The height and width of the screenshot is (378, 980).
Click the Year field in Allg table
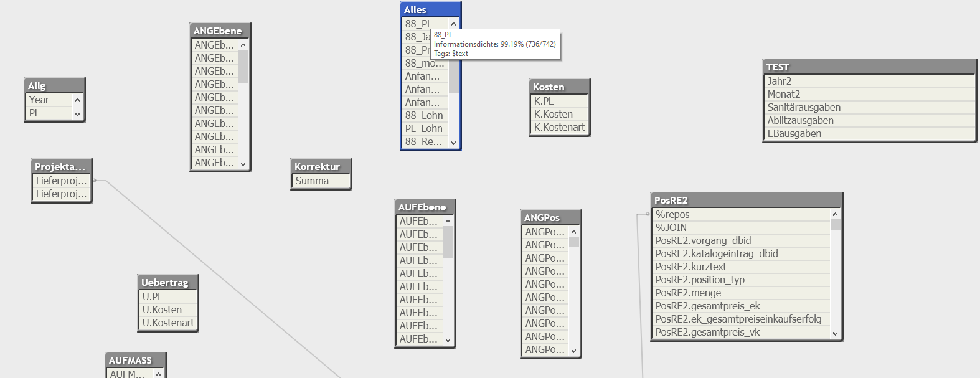click(39, 100)
